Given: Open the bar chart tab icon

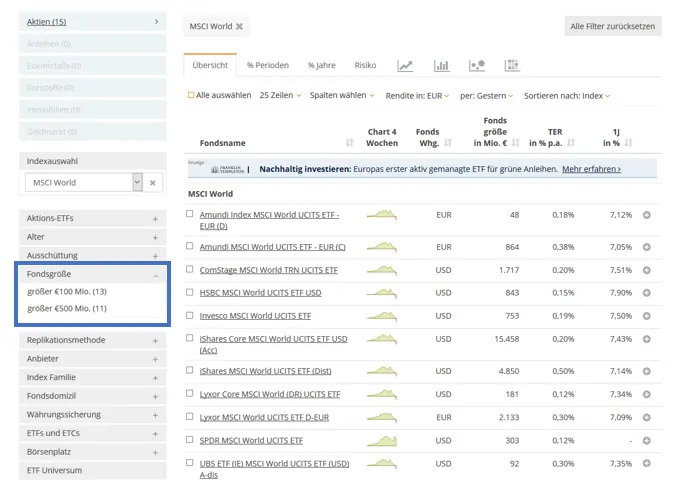Looking at the screenshot, I should (x=441, y=66).
